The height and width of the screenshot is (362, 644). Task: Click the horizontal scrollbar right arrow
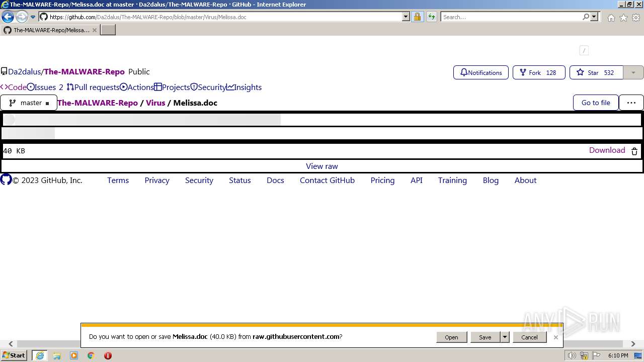pos(633,344)
